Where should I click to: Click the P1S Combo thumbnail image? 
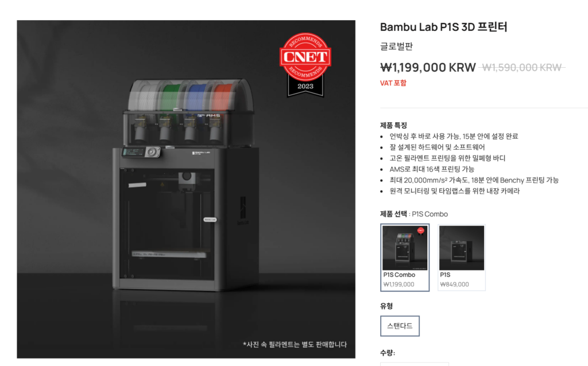click(405, 248)
